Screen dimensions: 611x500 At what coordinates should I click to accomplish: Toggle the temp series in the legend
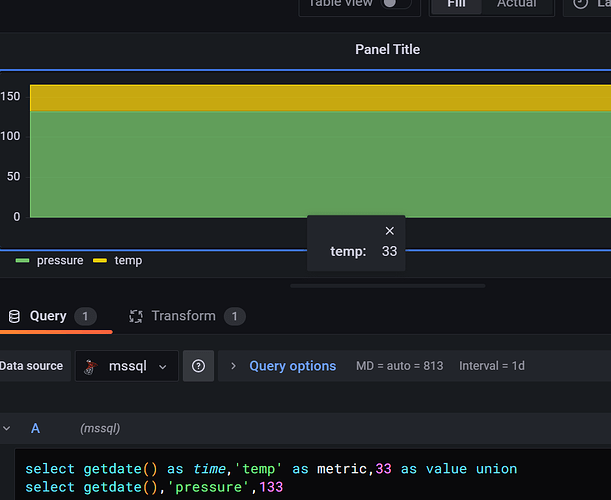(128, 260)
